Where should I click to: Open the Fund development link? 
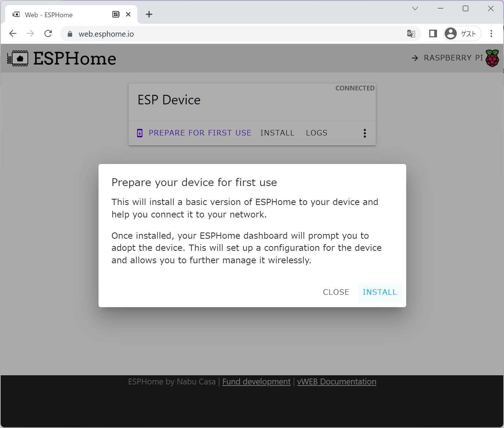click(x=256, y=382)
